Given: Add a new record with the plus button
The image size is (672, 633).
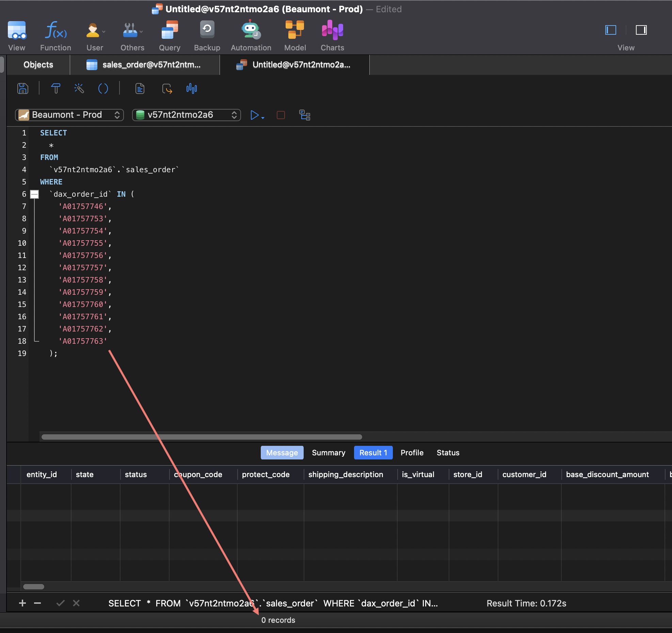Looking at the screenshot, I should (22, 603).
